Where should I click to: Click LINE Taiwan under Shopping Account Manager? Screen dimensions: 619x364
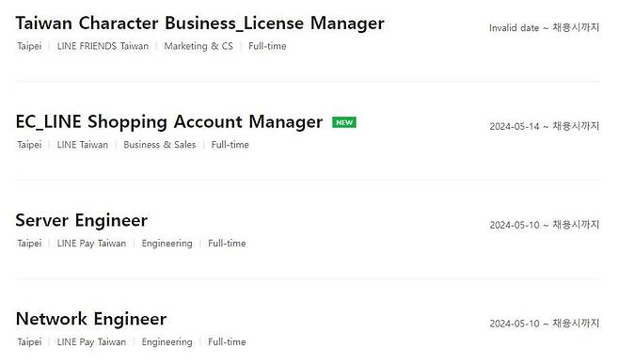[83, 145]
